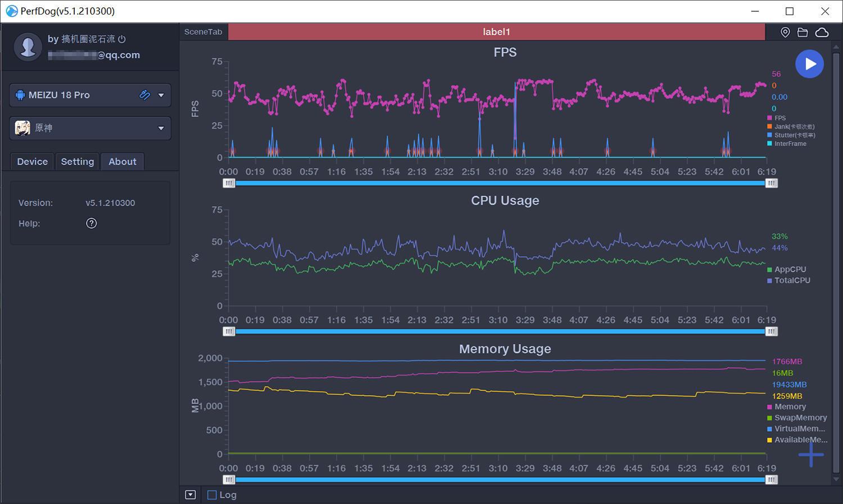Switch to the Device tab
This screenshot has width=843, height=504.
click(x=32, y=162)
